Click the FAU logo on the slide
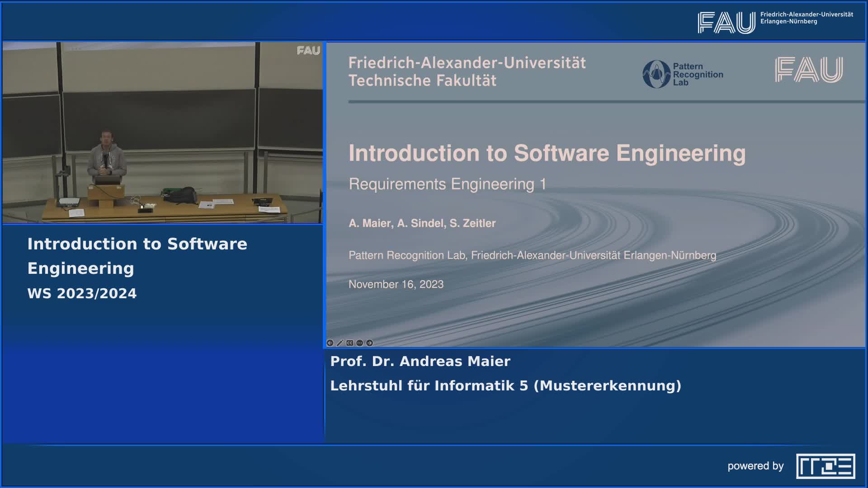The width and height of the screenshot is (868, 488). (x=808, y=70)
